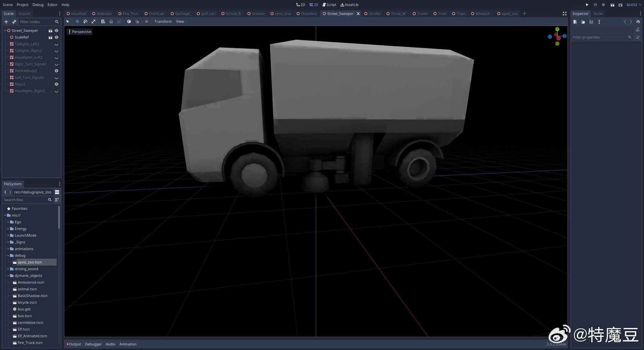Instance a child scene via link icon
The width and height of the screenshot is (644, 350).
pyautogui.click(x=14, y=22)
